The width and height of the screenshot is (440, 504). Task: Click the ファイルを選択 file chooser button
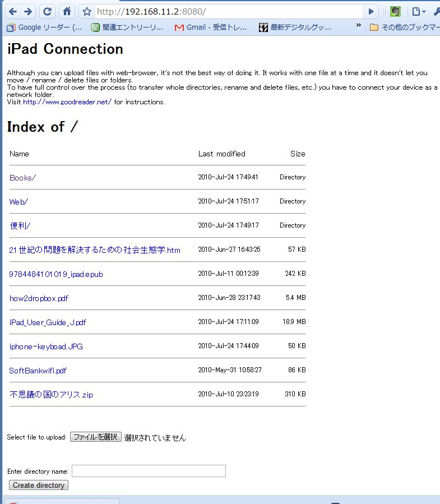click(x=96, y=437)
